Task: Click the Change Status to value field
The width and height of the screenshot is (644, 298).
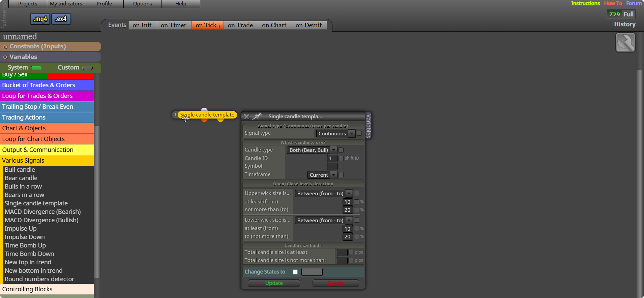Action: (x=312, y=272)
